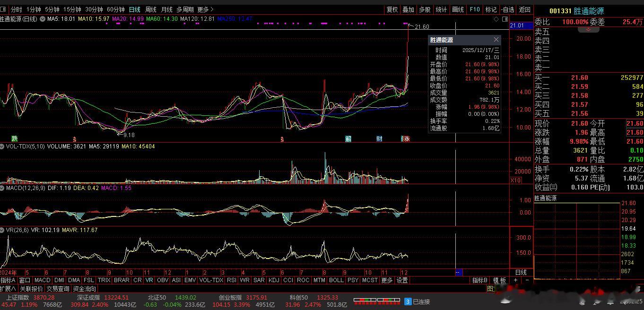
Task: Open the F10 company info
Action: point(475,9)
